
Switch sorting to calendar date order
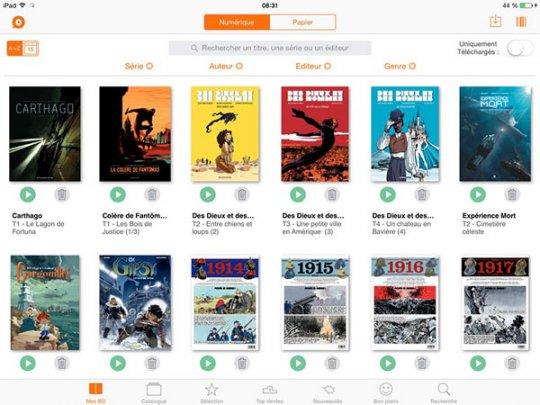31,49
